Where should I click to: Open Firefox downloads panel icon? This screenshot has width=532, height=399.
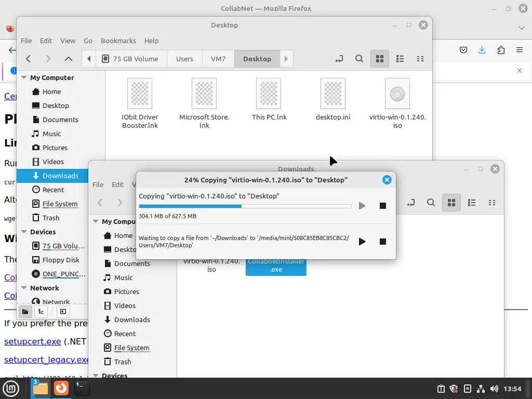[x=482, y=50]
